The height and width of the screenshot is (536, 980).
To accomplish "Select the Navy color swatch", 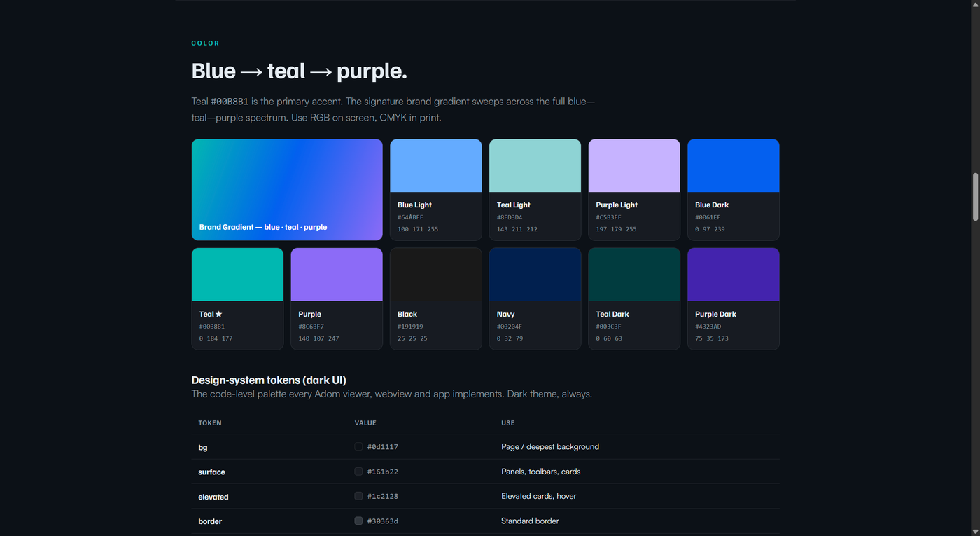I will [535, 298].
